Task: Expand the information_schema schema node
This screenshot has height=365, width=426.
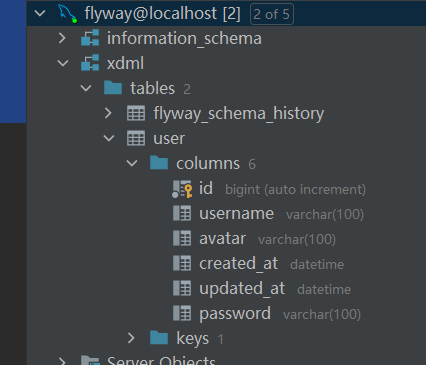Action: (62, 38)
